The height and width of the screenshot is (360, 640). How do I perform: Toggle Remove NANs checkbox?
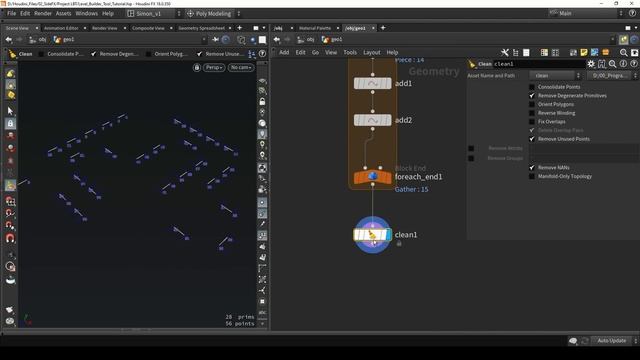pos(532,167)
